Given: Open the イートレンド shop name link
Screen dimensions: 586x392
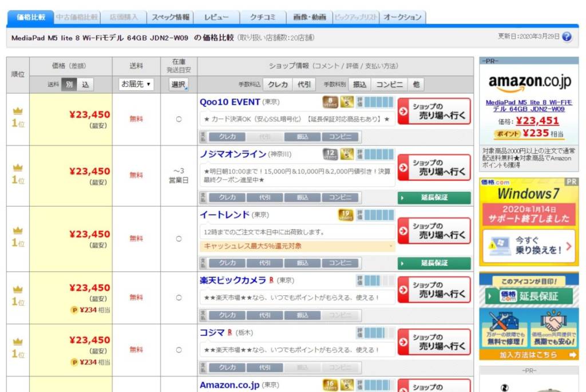Looking at the screenshot, I should pos(224,215).
